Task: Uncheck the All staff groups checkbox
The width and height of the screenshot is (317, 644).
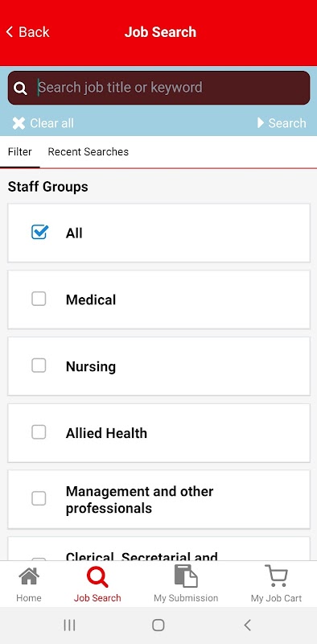Action: pyautogui.click(x=39, y=233)
